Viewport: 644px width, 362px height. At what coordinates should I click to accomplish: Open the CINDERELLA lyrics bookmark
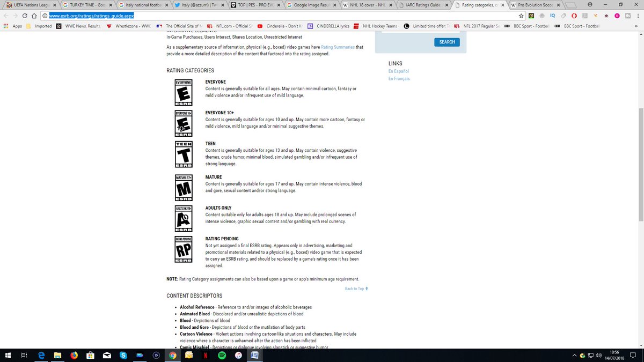tap(329, 26)
